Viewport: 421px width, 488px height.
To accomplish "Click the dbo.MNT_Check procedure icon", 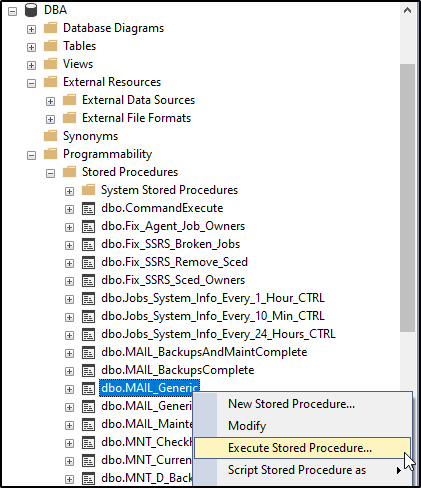I will click(88, 443).
